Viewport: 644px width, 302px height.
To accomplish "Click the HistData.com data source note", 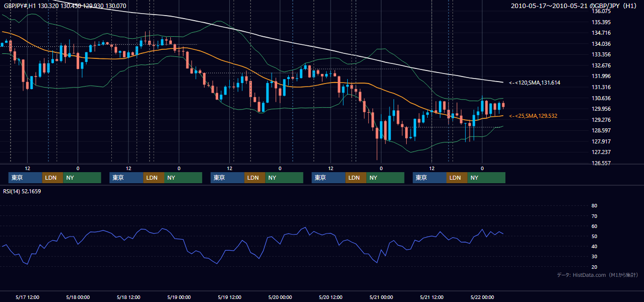I will pos(598,275).
